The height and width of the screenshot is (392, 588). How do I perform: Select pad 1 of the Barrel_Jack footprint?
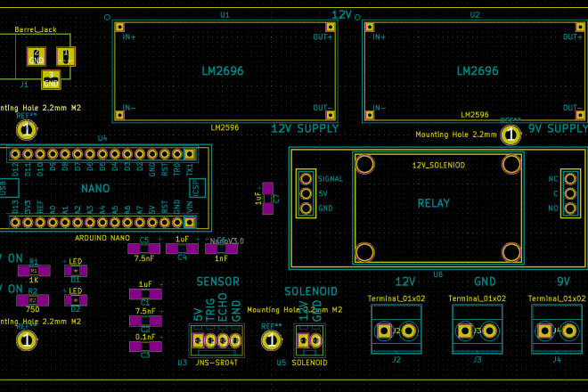(x=66, y=56)
